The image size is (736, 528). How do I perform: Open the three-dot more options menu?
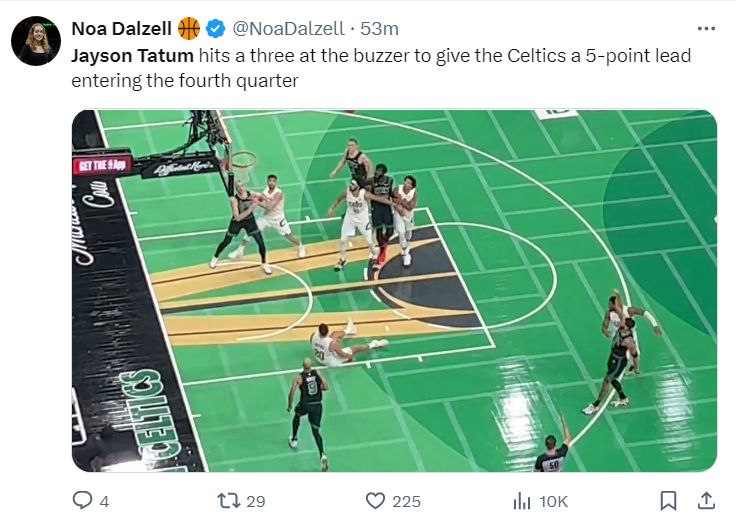pos(706,29)
